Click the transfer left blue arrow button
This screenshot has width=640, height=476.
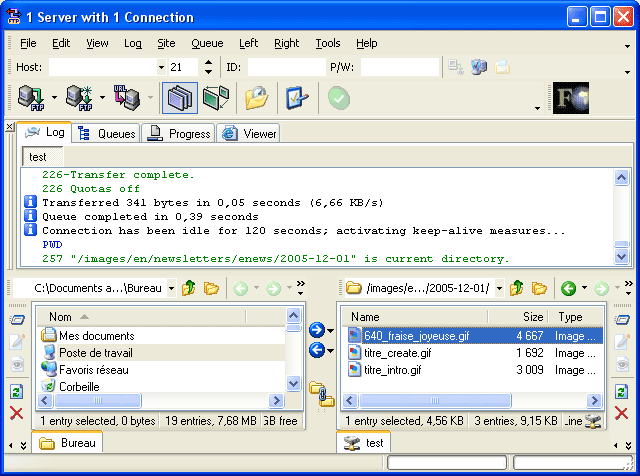[318, 349]
